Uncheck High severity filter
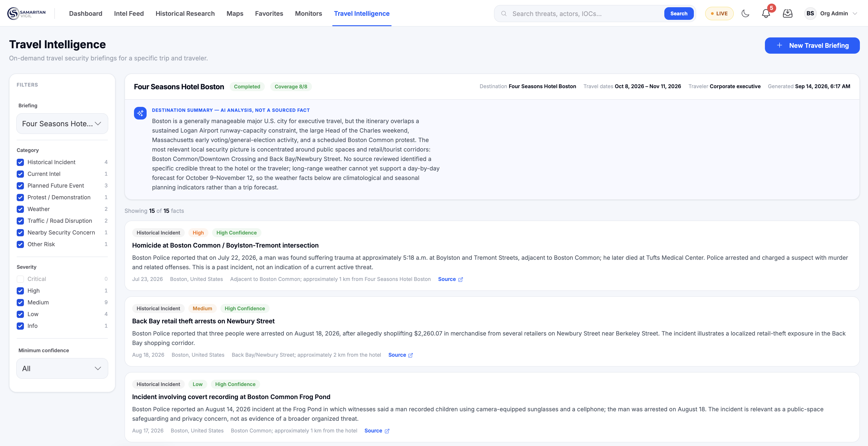The height and width of the screenshot is (446, 868). click(x=20, y=291)
